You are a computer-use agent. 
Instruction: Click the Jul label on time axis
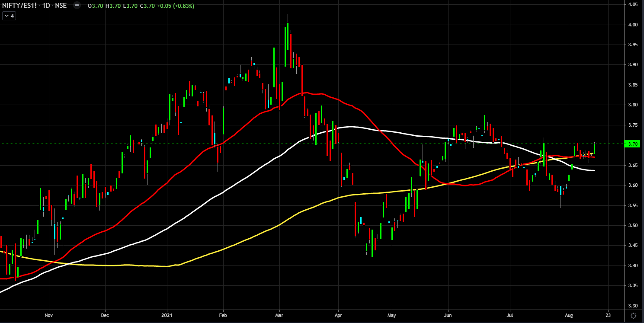pos(510,316)
